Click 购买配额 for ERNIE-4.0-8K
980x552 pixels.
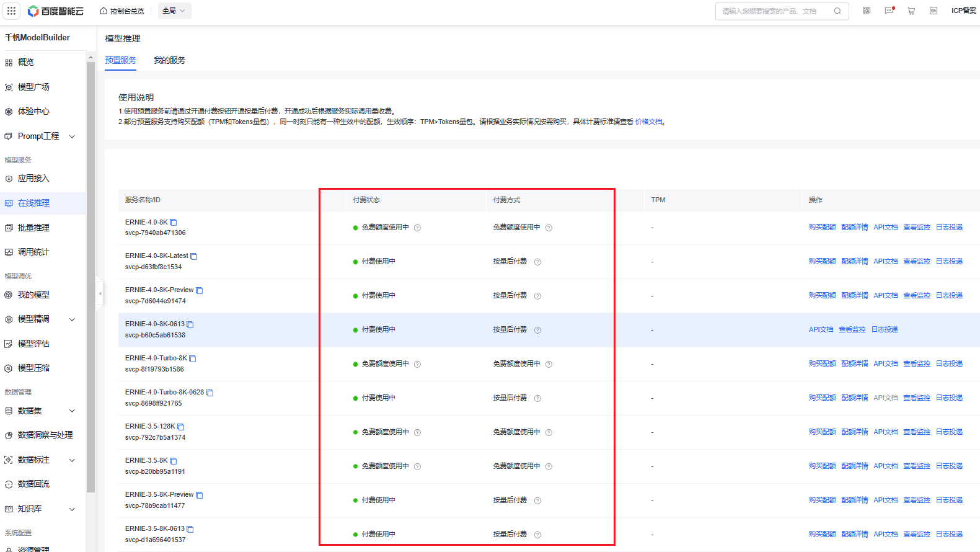coord(823,228)
